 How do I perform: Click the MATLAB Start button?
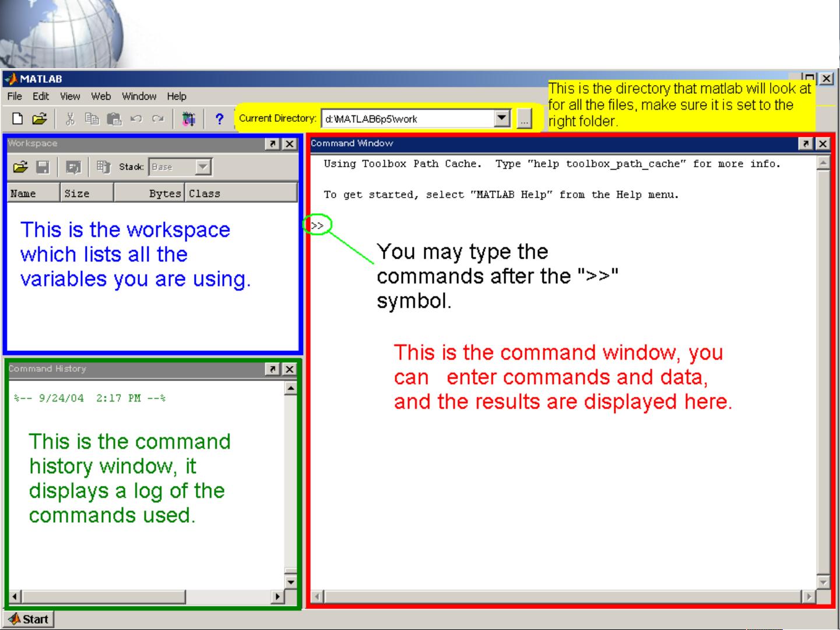point(29,619)
